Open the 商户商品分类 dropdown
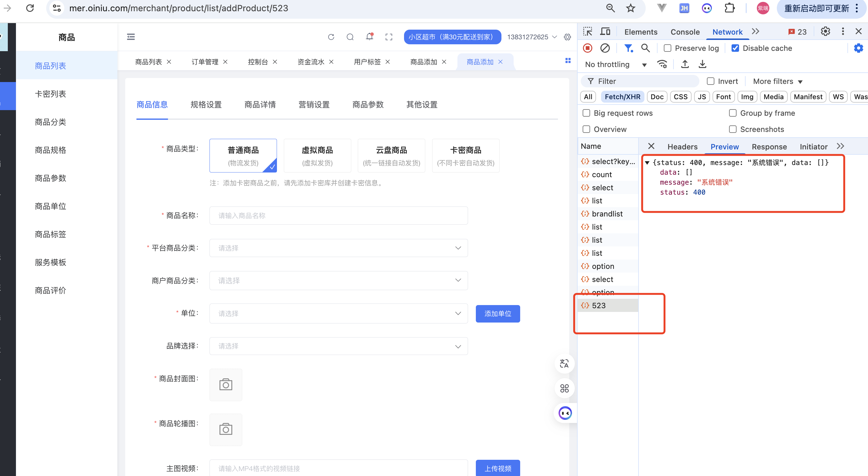This screenshot has height=476, width=868. [x=338, y=280]
